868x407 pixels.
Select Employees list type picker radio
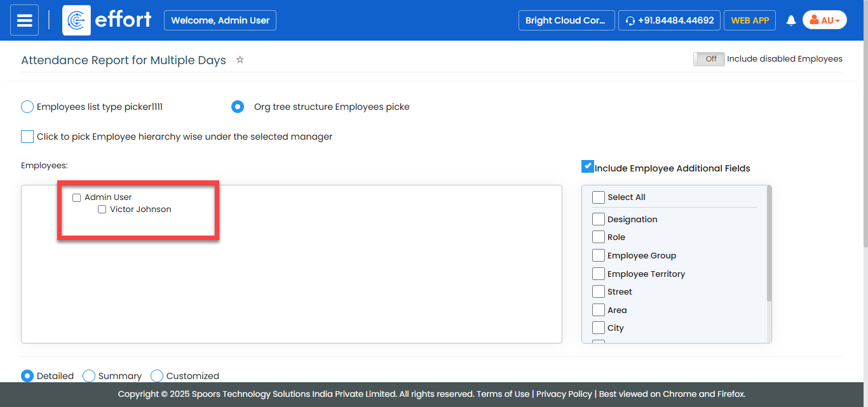(x=27, y=107)
